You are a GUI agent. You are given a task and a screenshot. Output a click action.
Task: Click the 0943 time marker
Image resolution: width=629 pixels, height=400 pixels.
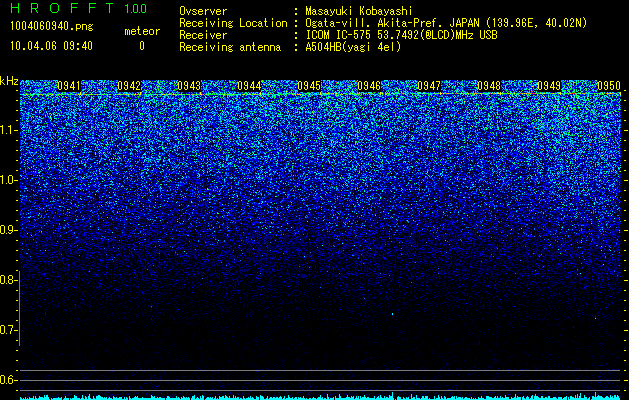(189, 86)
